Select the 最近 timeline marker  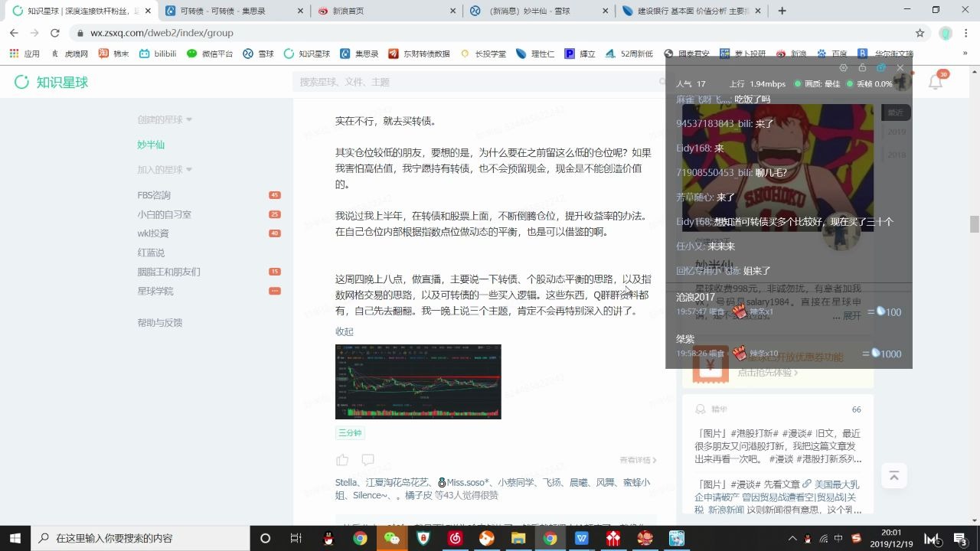coord(896,112)
